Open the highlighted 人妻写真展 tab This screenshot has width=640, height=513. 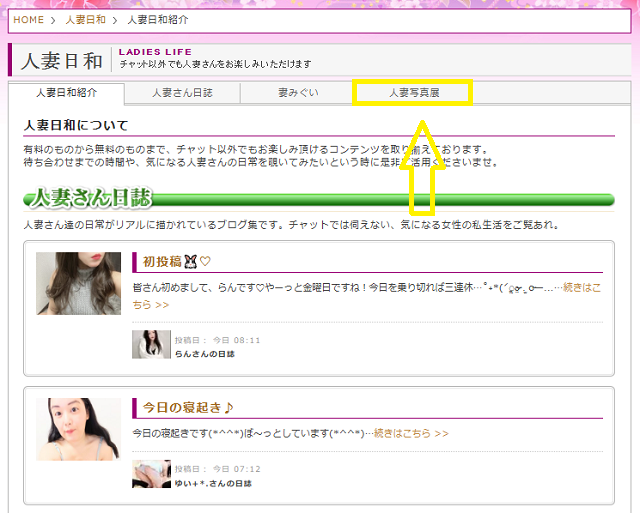(413, 93)
